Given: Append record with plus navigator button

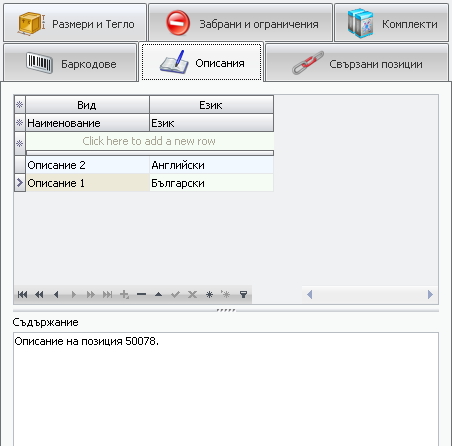Looking at the screenshot, I should coord(124,294).
